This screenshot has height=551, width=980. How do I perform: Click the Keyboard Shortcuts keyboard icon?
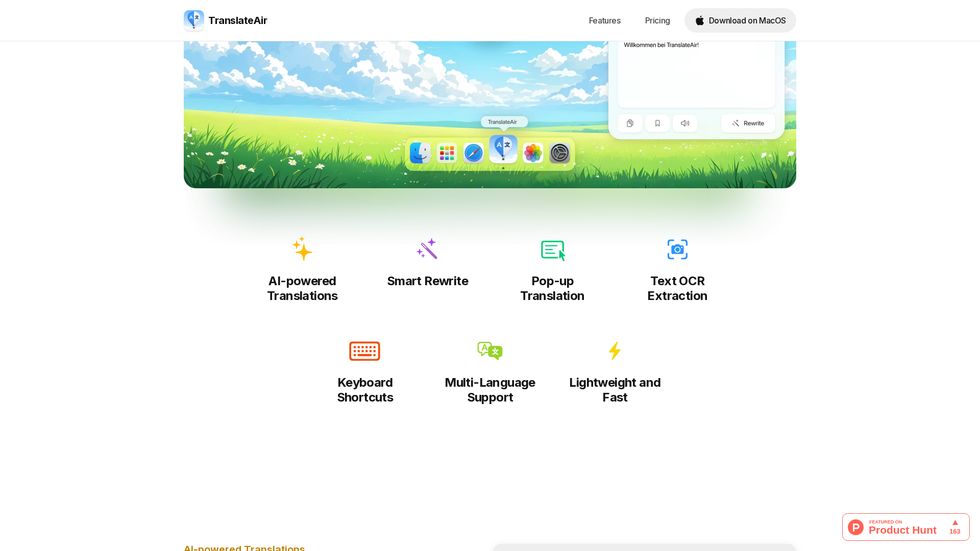pyautogui.click(x=364, y=351)
